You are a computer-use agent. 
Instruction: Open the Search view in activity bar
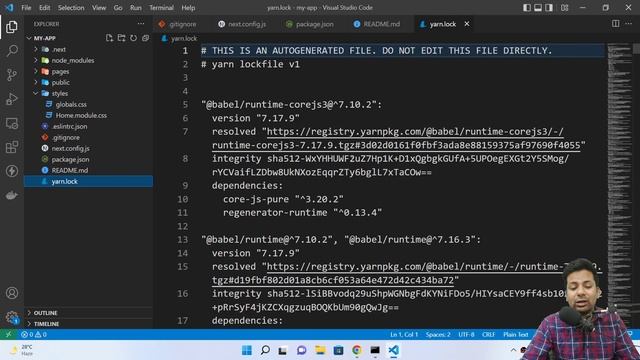(12, 51)
